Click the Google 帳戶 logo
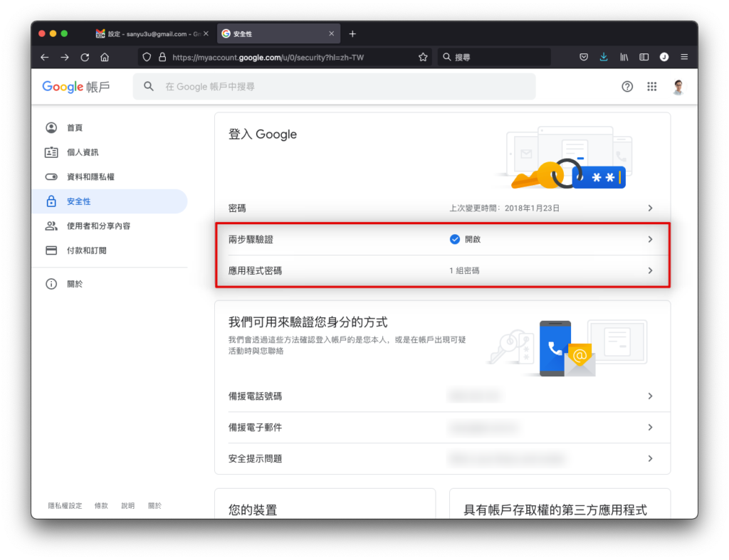 pyautogui.click(x=75, y=86)
